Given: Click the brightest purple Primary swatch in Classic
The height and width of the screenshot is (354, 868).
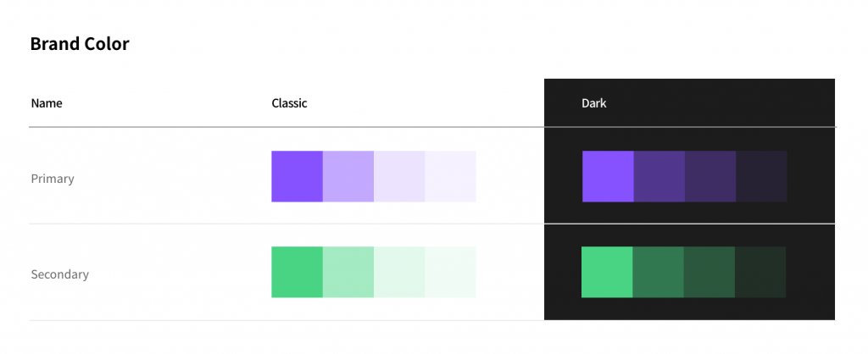Looking at the screenshot, I should (297, 176).
